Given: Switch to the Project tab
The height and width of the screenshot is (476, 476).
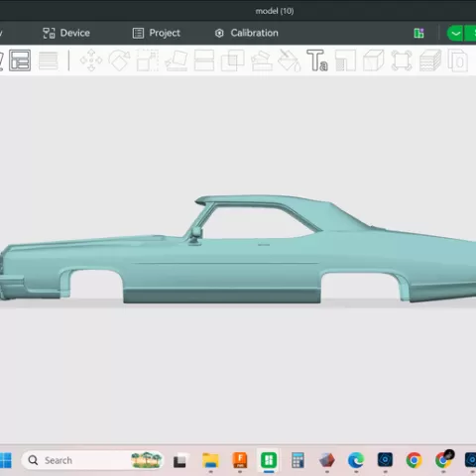Looking at the screenshot, I should pyautogui.click(x=157, y=33).
